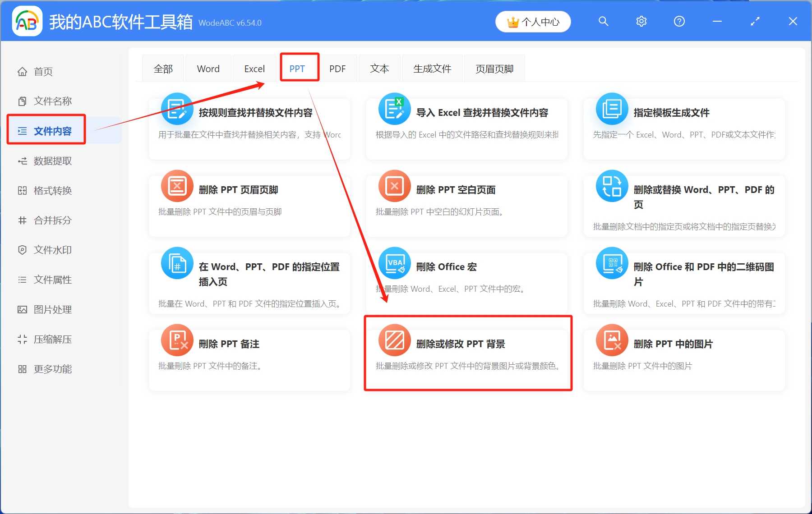The image size is (812, 514).
Task: Switch to the Word tab
Action: (x=208, y=68)
